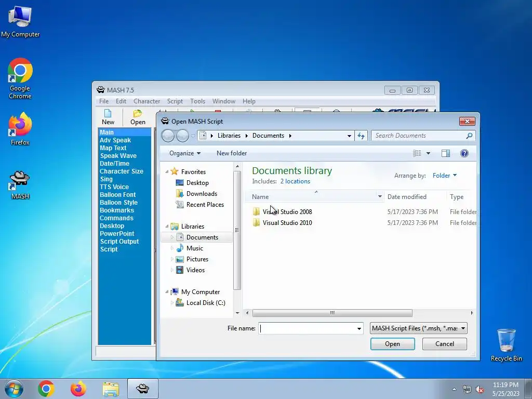The width and height of the screenshot is (532, 399).
Task: Click the search magnifier icon
Action: click(469, 136)
